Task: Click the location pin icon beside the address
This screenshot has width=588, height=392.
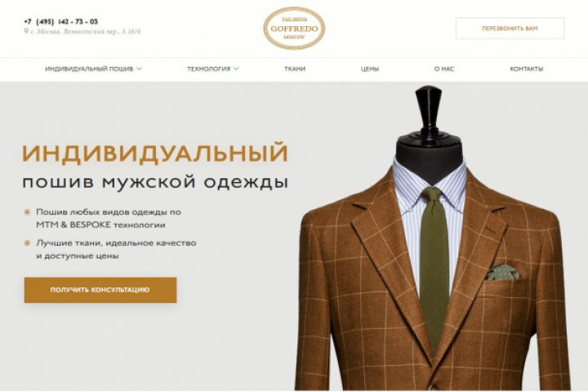Action: pyautogui.click(x=26, y=31)
